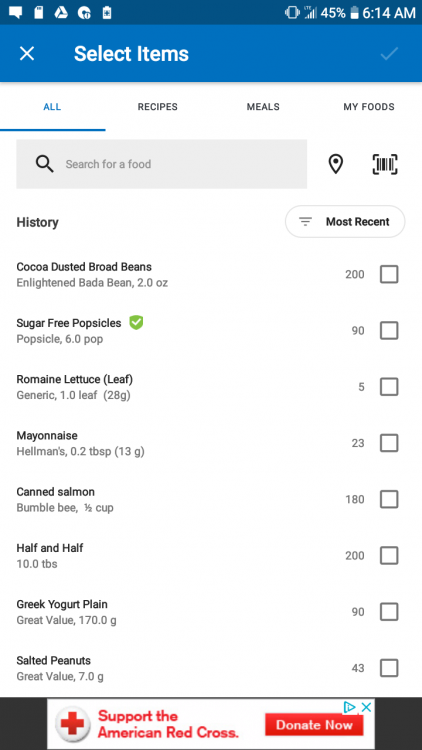Check the Salted Peanuts checkbox
The height and width of the screenshot is (750, 422).
click(389, 668)
